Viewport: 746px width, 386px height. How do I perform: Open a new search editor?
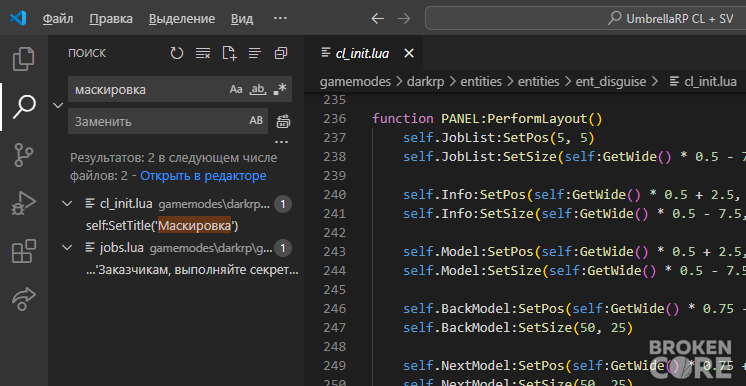[x=229, y=53]
